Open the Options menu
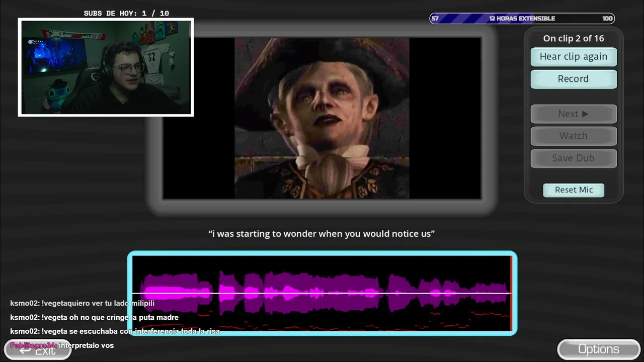The height and width of the screenshot is (362, 644). pyautogui.click(x=598, y=349)
